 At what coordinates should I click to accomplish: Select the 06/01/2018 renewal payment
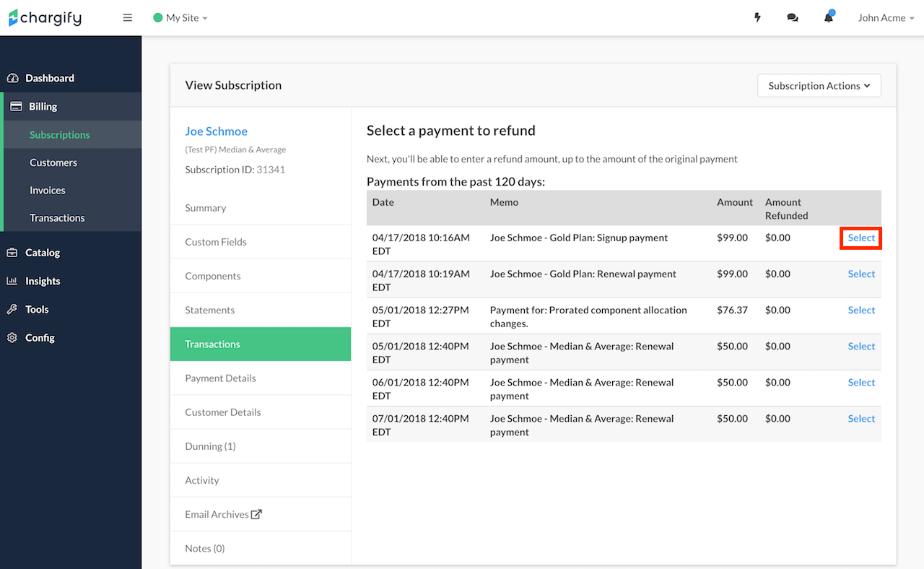pyautogui.click(x=861, y=382)
